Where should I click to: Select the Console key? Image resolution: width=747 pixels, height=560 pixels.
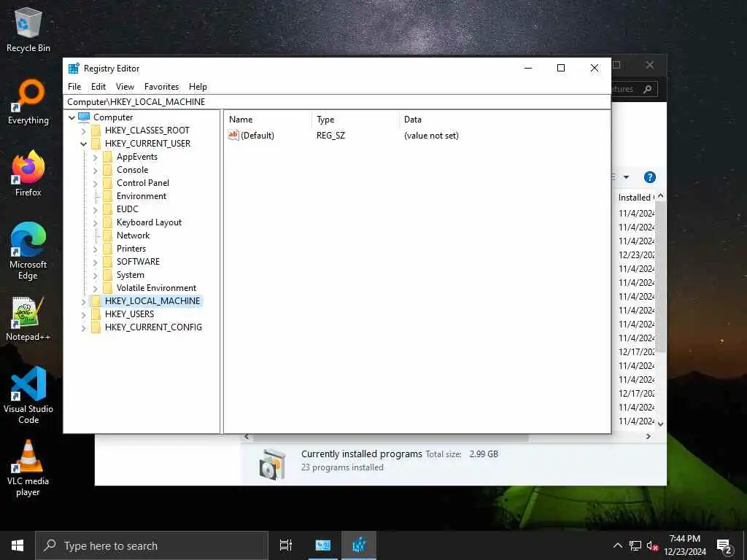coord(133,170)
